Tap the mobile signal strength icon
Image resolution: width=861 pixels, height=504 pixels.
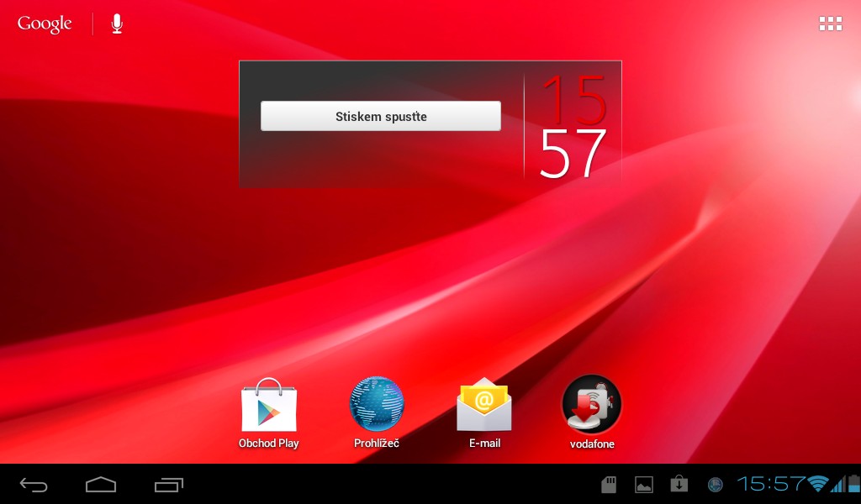838,484
